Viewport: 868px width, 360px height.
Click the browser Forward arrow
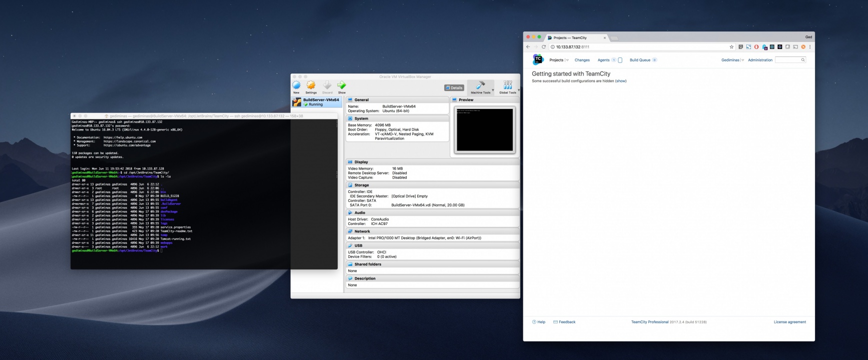click(536, 47)
